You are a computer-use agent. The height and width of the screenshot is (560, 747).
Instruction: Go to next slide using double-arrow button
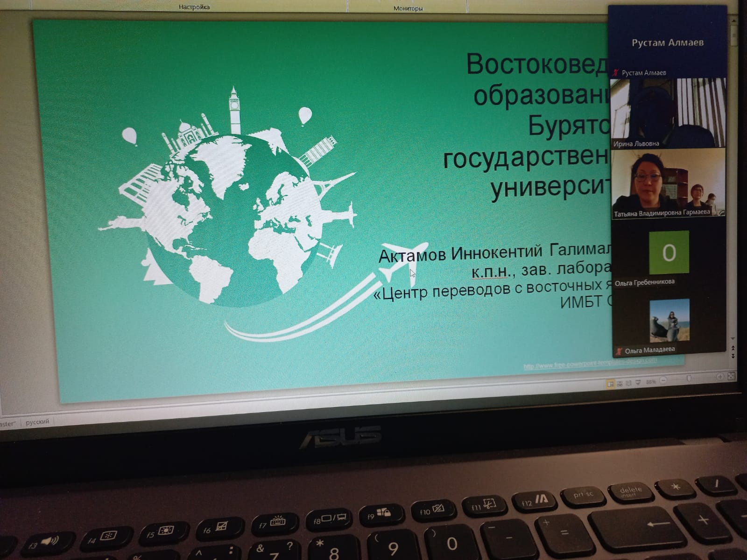click(x=733, y=356)
